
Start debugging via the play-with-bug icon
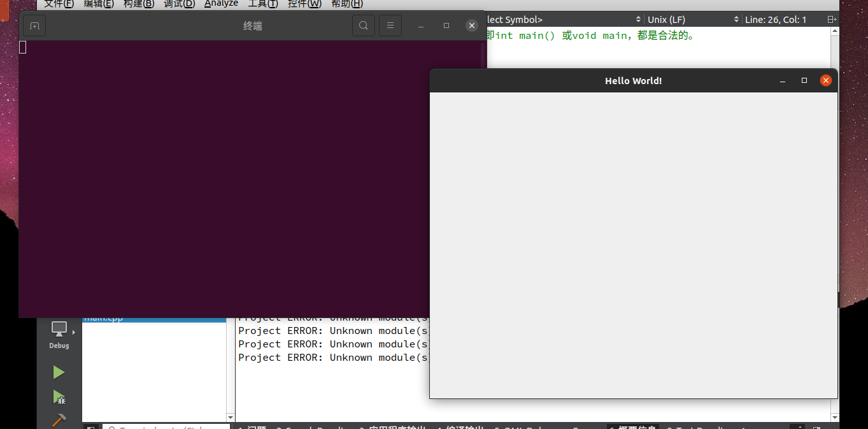[x=59, y=398]
